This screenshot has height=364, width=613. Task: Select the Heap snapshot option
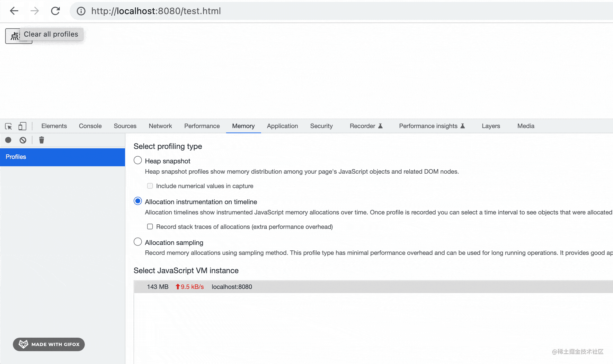pos(138,160)
